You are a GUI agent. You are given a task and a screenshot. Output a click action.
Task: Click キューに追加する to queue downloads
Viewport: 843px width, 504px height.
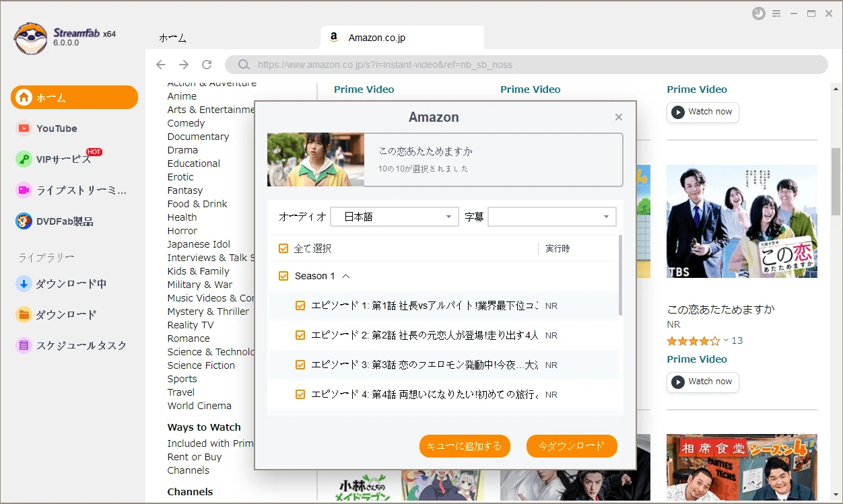point(465,446)
